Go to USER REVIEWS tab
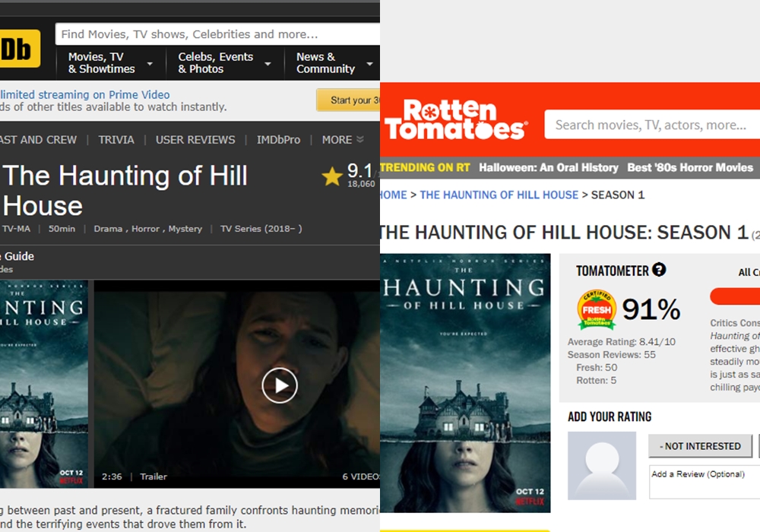The image size is (760, 532). point(195,140)
